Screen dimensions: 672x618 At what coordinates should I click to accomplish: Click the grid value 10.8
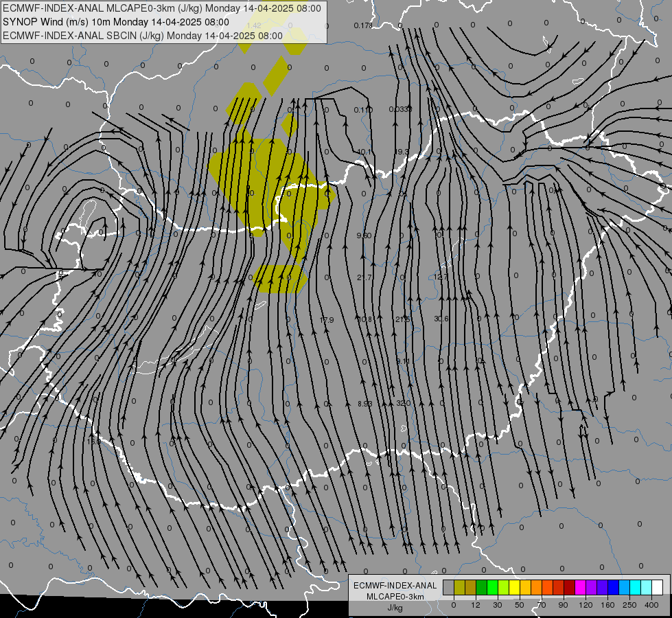(364, 319)
